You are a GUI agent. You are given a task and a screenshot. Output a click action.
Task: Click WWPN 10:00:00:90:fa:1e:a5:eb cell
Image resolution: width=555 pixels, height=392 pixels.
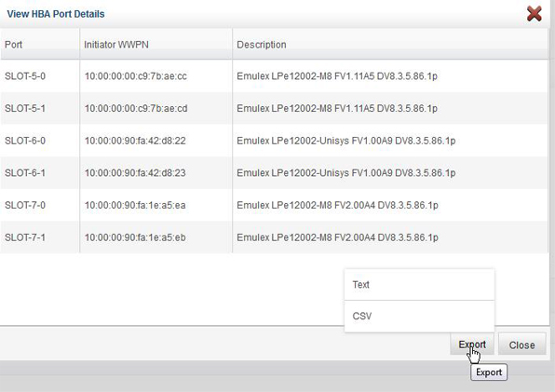135,237
